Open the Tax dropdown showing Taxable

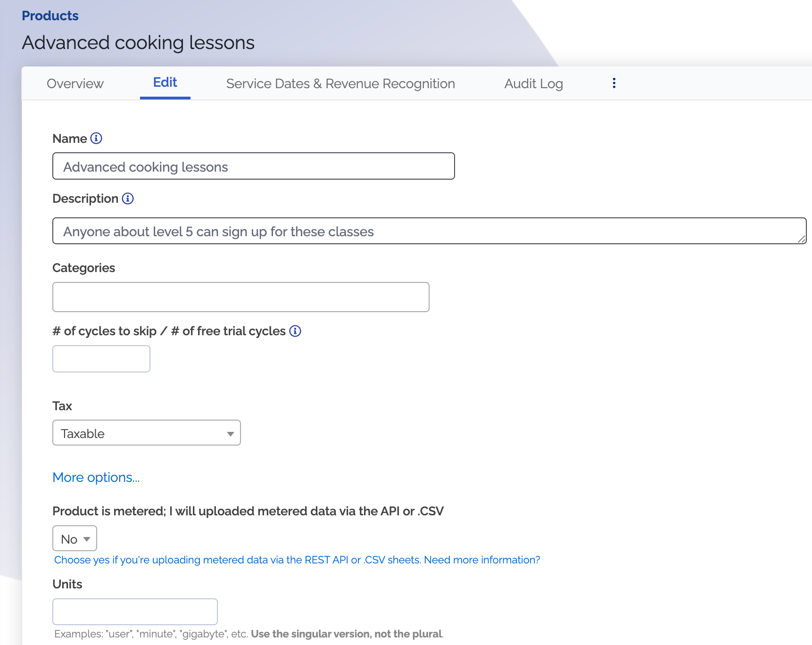[x=146, y=433]
